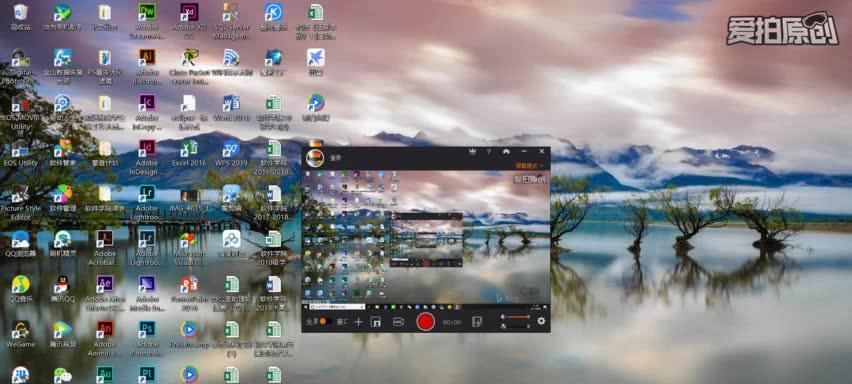Open the Kugou (K) music shortcut
This screenshot has height=384, width=852.
click(273, 16)
